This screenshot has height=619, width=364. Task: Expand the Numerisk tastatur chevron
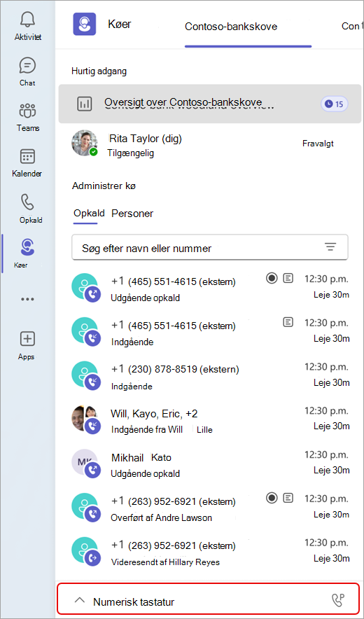pyautogui.click(x=79, y=601)
